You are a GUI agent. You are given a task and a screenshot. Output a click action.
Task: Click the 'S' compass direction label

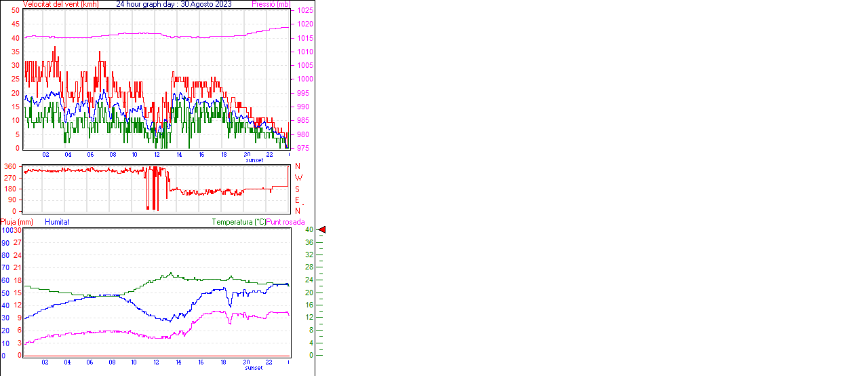[298, 189]
